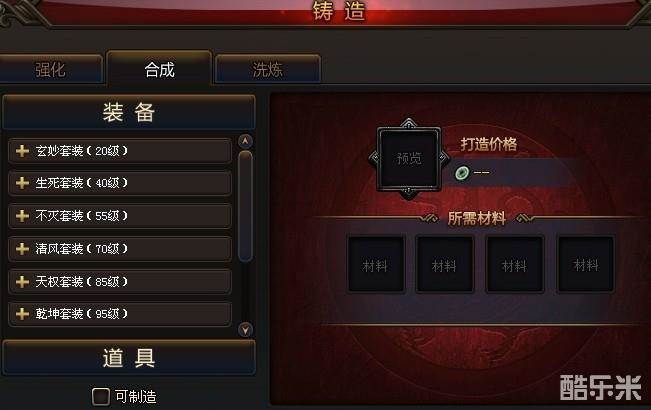The width and height of the screenshot is (651, 410).
Task: Open the 装备 category section
Action: tap(129, 112)
